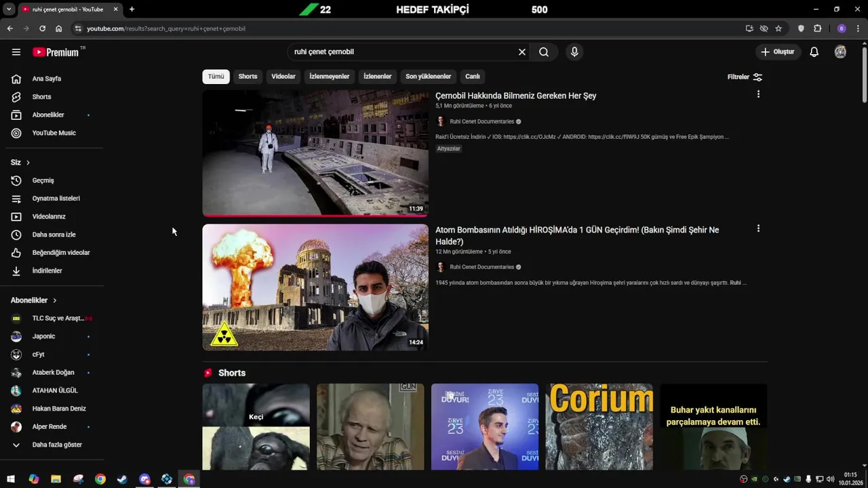The height and width of the screenshot is (488, 868).
Task: Open Chrome three-dot menu
Action: pyautogui.click(x=859, y=28)
